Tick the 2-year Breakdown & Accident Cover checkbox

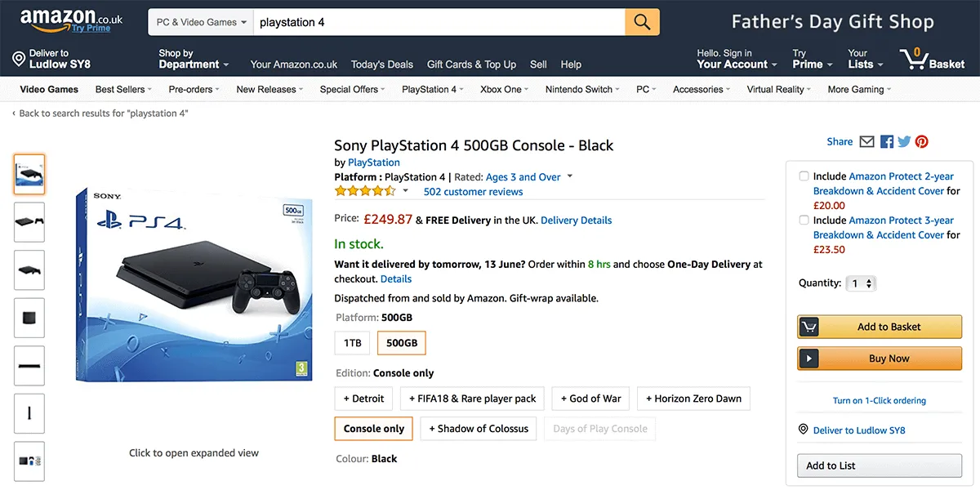click(804, 176)
